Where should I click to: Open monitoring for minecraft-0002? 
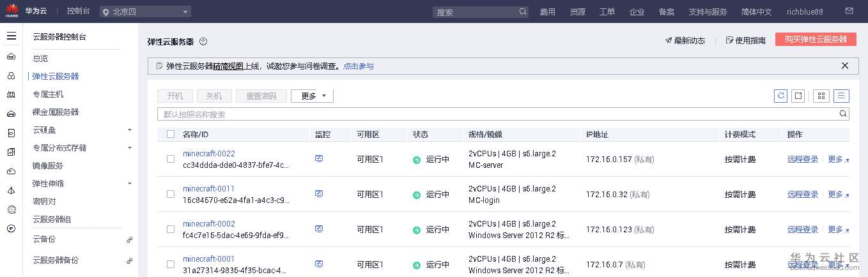(319, 228)
